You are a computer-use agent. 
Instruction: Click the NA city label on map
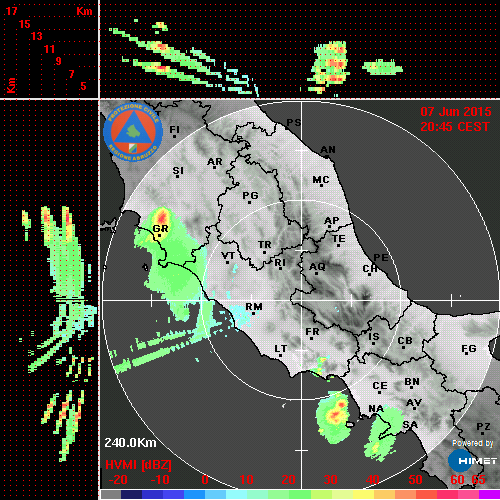click(x=376, y=408)
